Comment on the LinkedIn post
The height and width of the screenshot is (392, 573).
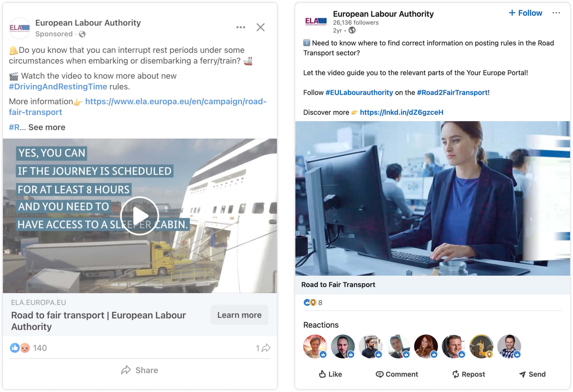coord(397,374)
